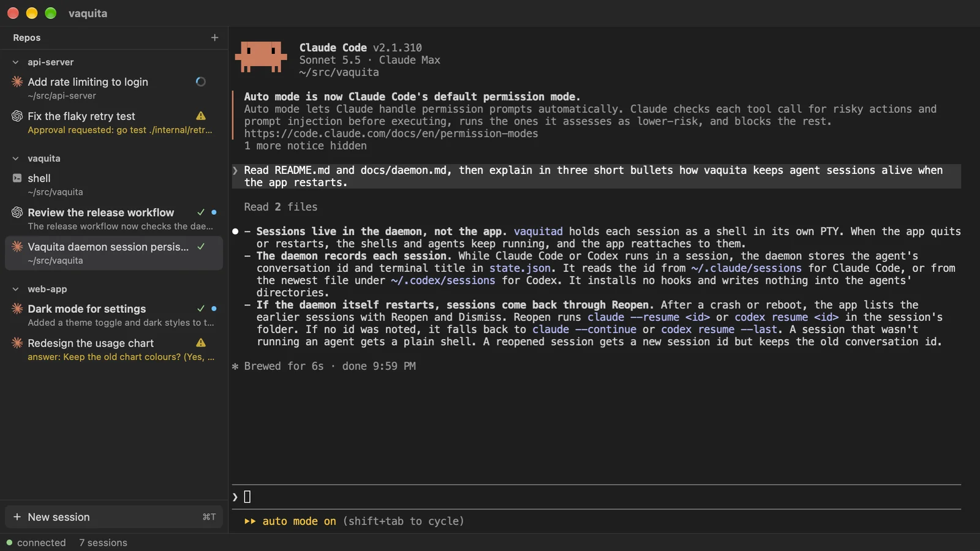Image resolution: width=980 pixels, height=551 pixels.
Task: Open the Add rate limiting to login session
Action: 114,88
